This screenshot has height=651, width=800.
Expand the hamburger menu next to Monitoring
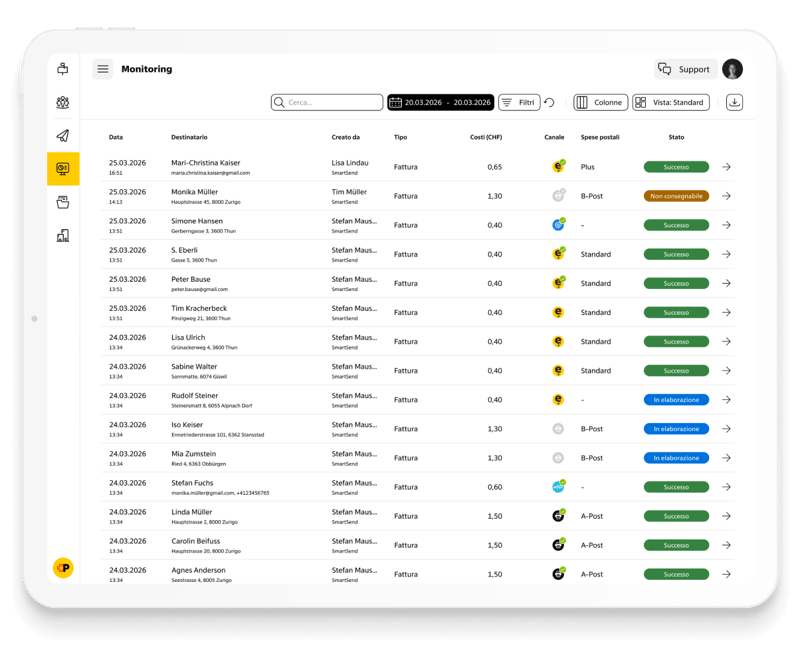pyautogui.click(x=103, y=69)
